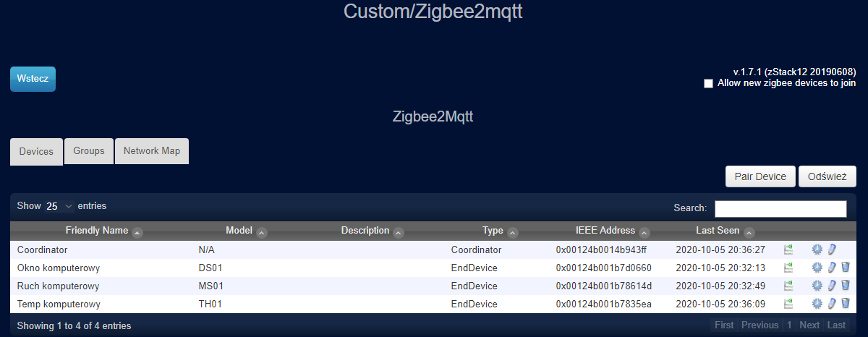Open settings gear for Coordinator
Screen dimensions: 868x337
[817, 249]
